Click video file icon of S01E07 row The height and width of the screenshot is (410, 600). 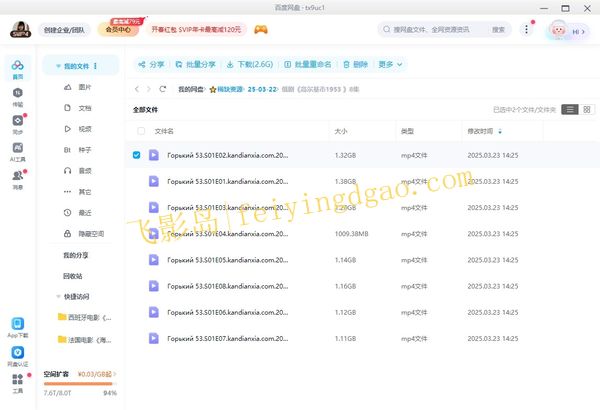[154, 338]
